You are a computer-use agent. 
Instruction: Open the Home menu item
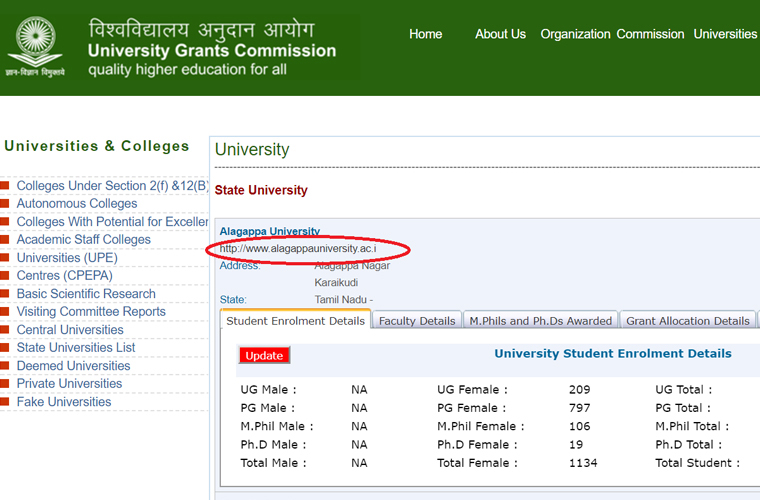coord(426,34)
